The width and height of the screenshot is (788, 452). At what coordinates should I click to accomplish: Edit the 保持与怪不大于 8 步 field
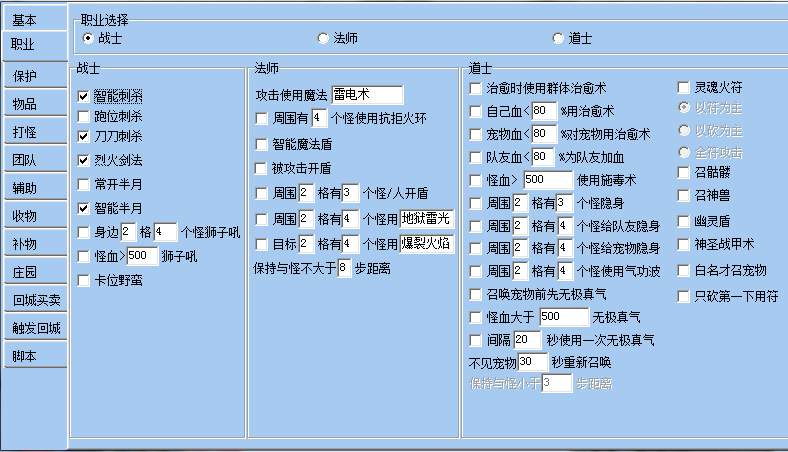coord(344,267)
